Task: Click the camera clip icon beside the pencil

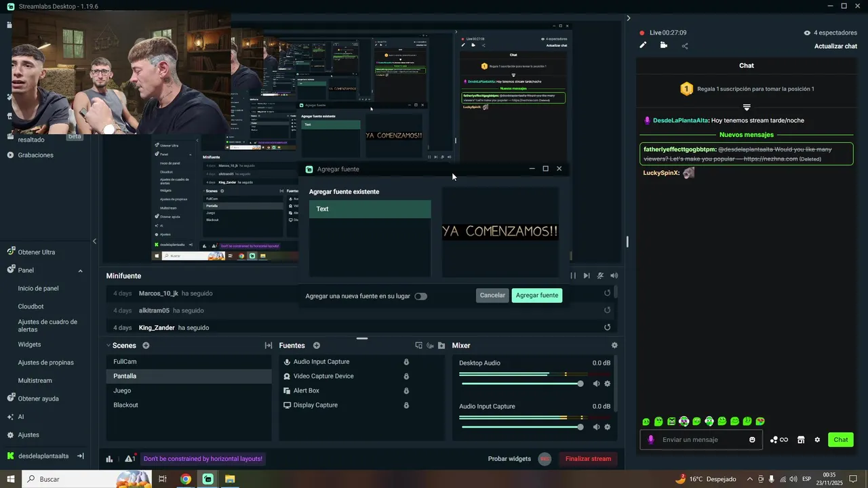Action: 663,45
